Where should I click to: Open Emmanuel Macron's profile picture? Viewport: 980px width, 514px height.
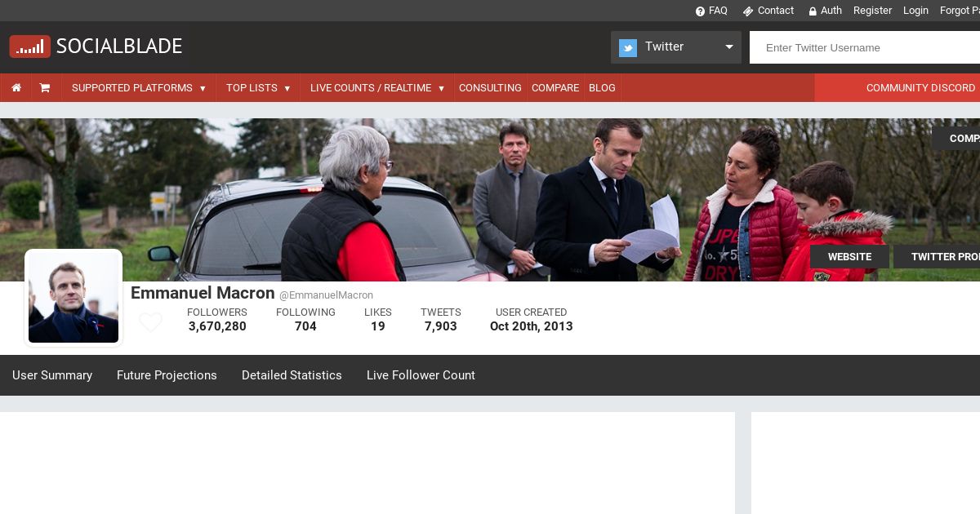pos(73,298)
